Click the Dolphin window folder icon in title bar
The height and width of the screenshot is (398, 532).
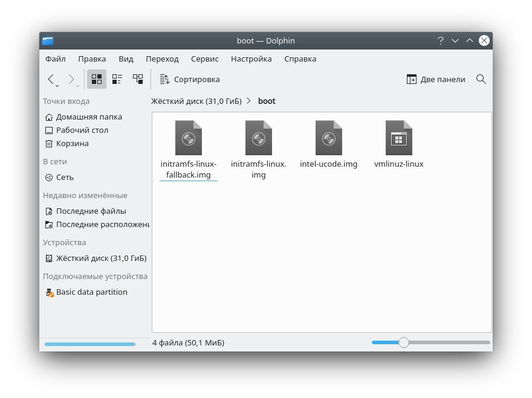[x=48, y=40]
